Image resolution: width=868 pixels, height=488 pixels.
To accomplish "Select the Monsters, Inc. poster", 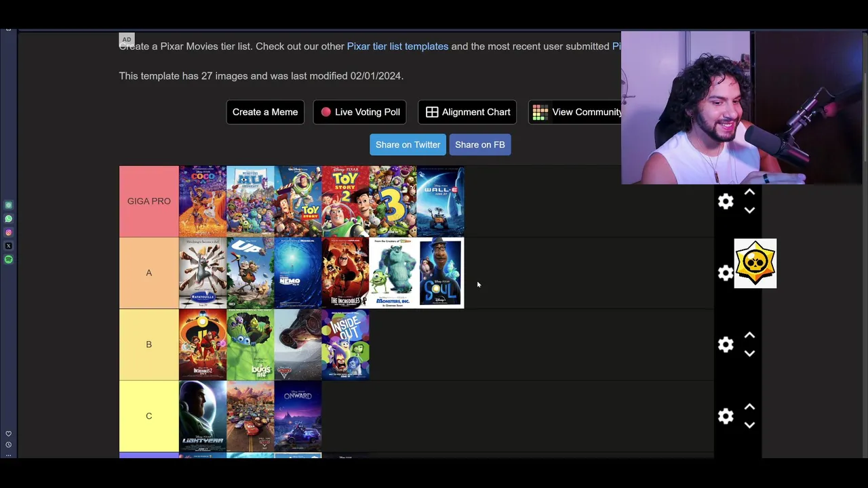I will pos(393,273).
